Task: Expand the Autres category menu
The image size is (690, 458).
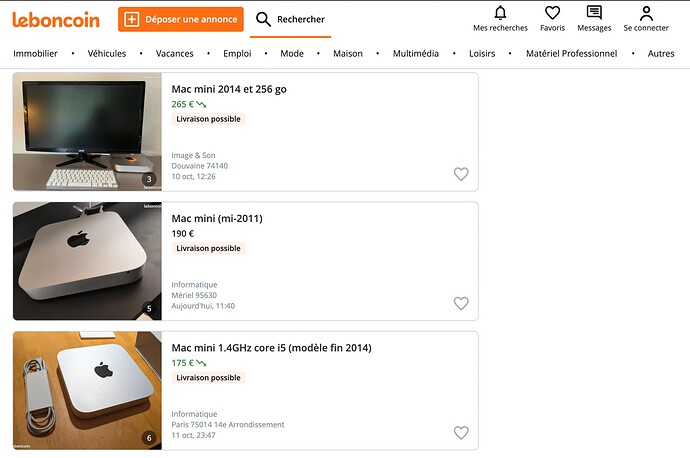Action: coord(661,54)
